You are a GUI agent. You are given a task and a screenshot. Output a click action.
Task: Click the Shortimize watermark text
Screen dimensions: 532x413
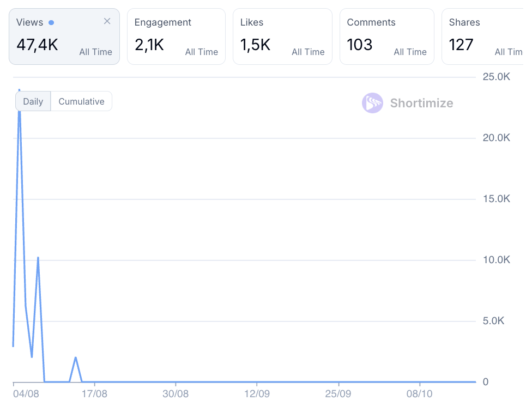coord(421,103)
